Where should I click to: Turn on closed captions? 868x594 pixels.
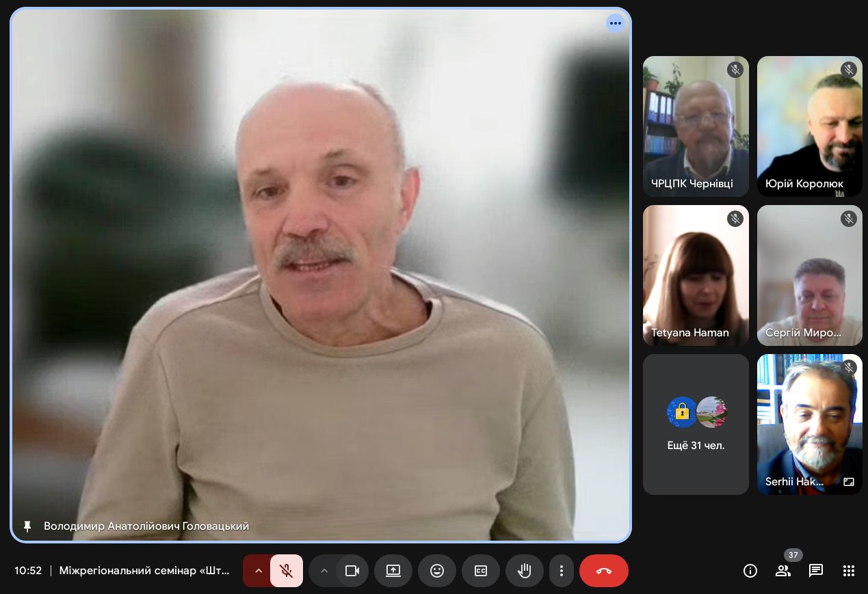coord(481,571)
